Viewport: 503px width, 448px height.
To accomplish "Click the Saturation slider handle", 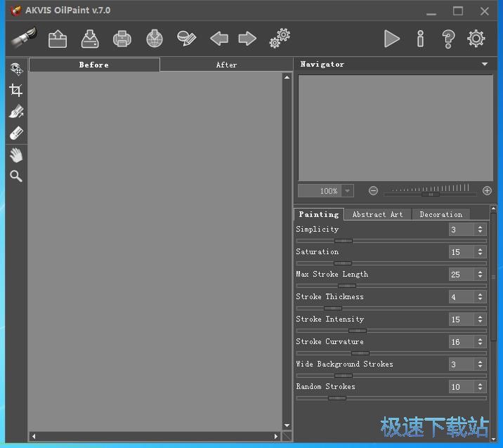I will coord(342,263).
